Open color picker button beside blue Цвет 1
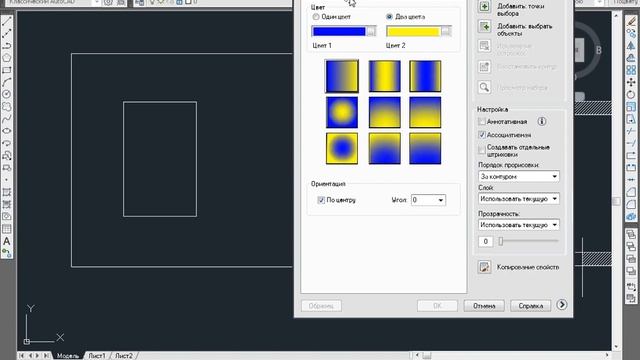The height and width of the screenshot is (360, 640). (371, 31)
